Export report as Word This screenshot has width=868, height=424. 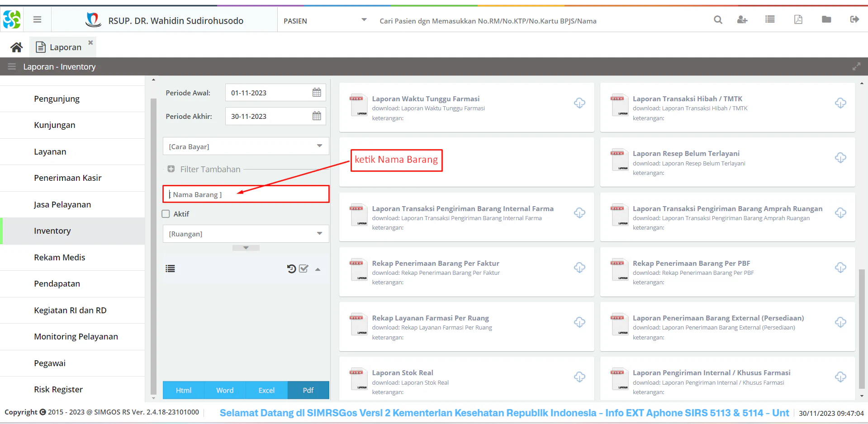(225, 390)
